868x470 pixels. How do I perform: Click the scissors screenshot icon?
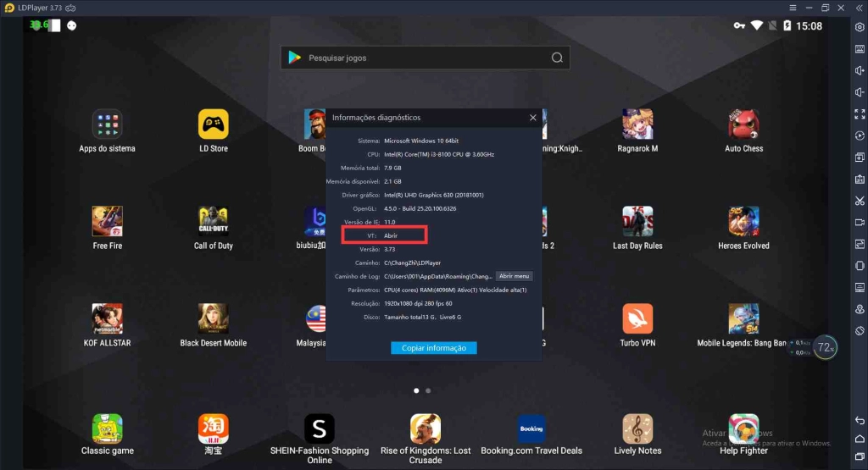coord(859,201)
